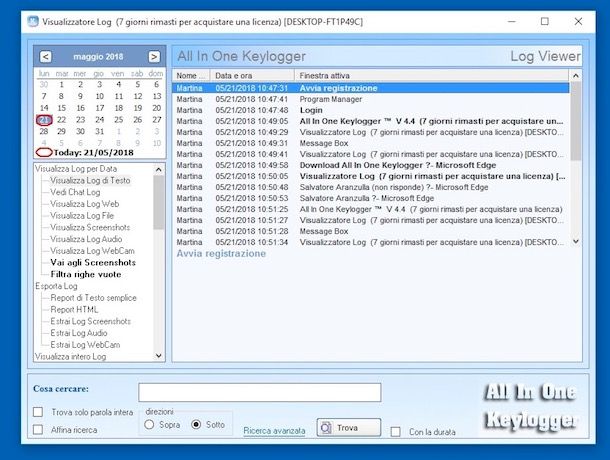Click Vai agli Screenshots
The height and width of the screenshot is (460, 610).
(x=93, y=263)
